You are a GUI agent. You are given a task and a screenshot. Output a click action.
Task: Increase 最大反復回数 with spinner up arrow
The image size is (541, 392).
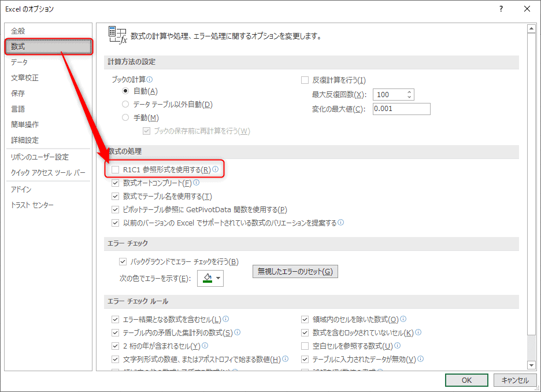(409, 92)
